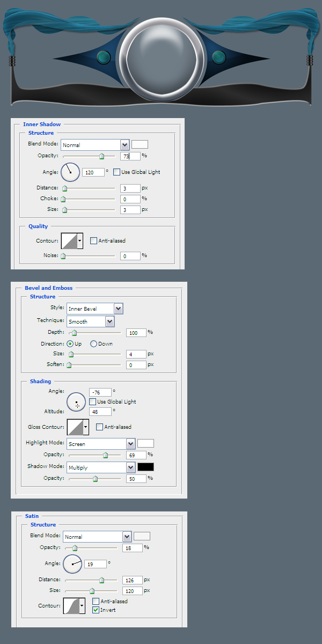The image size is (322, 644).
Task: Enable Inner Shadow Use Global Light
Action: point(116,172)
